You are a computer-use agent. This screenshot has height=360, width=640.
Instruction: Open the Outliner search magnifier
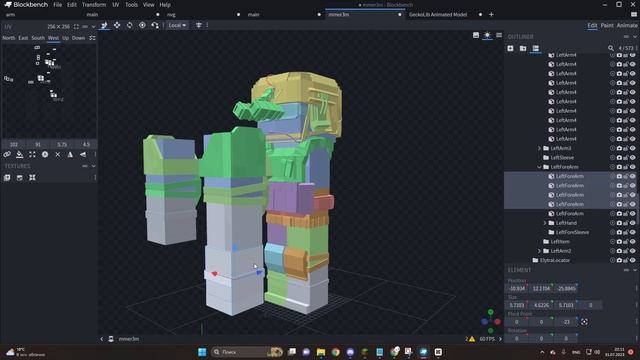click(611, 48)
